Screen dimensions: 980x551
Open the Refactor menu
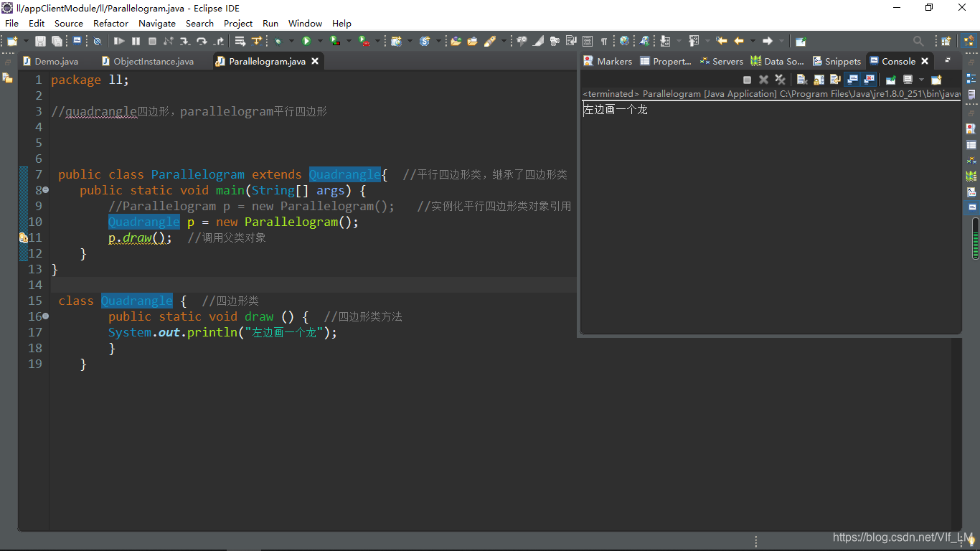click(x=110, y=23)
